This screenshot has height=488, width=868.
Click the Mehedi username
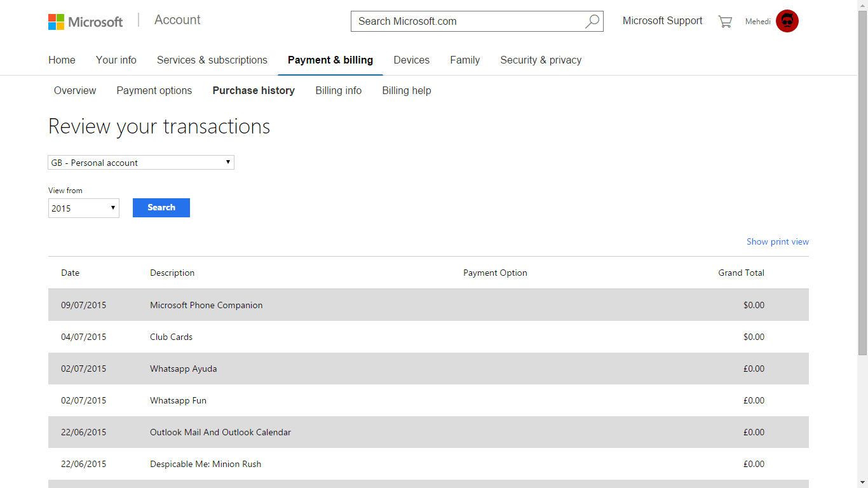(x=758, y=22)
